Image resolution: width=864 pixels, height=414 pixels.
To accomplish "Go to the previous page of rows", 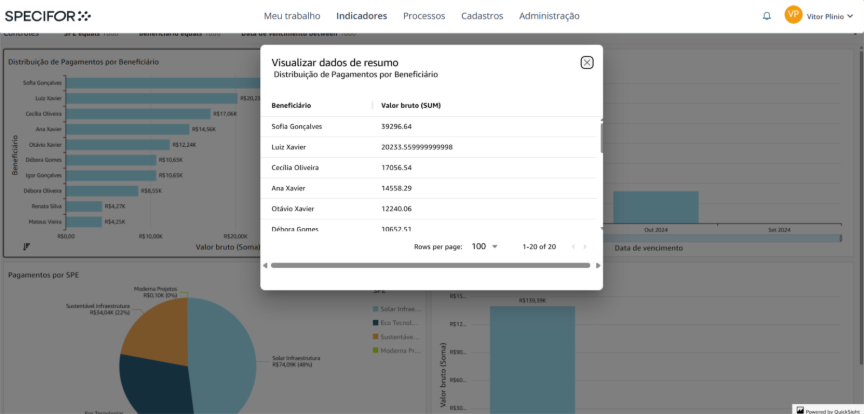I will (x=573, y=246).
